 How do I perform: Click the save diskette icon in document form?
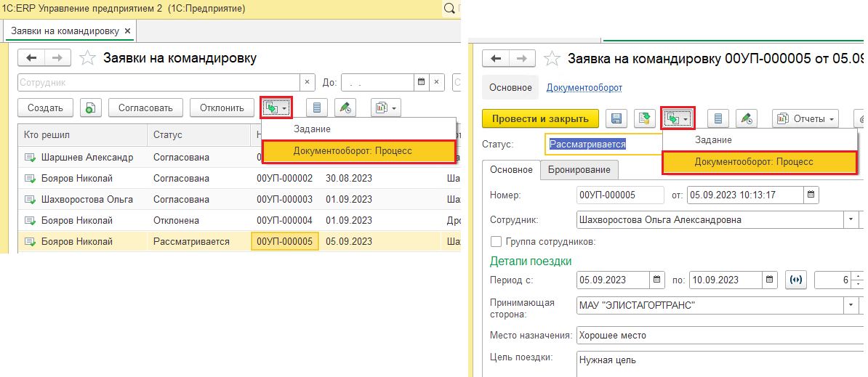[617, 118]
